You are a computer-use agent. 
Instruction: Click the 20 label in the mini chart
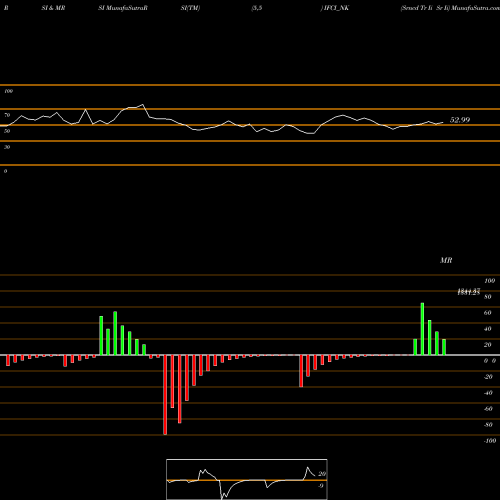pos(322,474)
